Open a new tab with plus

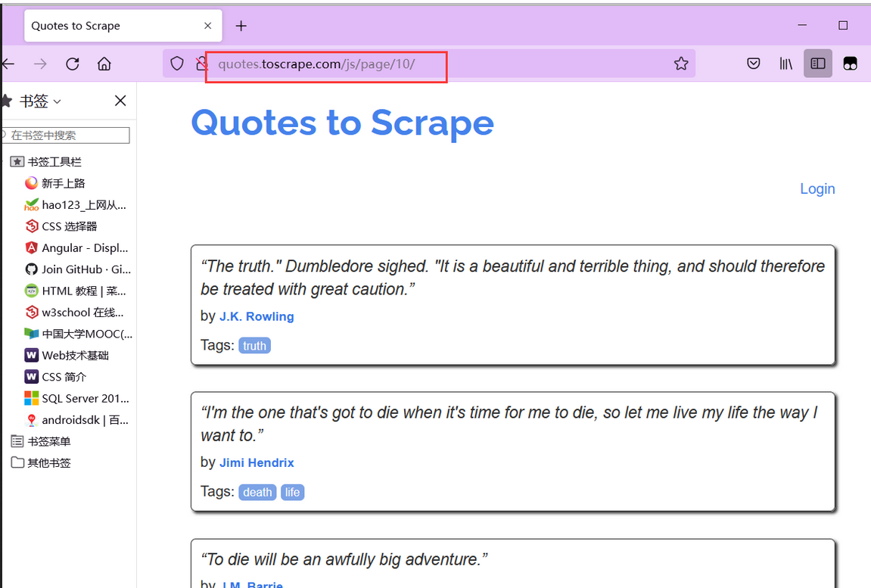click(241, 26)
